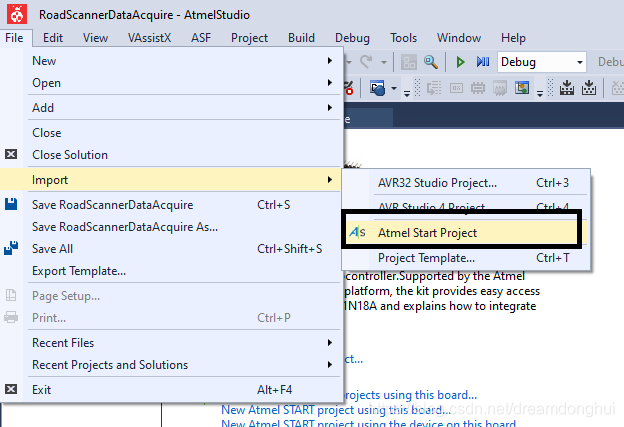Open the Debug menu in menu bar
The image size is (624, 427).
tap(352, 38)
